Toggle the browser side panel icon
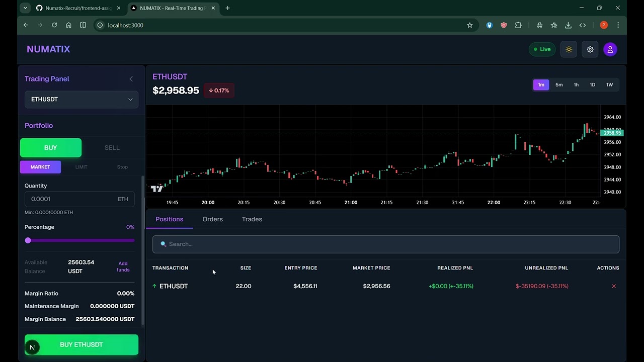 [x=83, y=25]
